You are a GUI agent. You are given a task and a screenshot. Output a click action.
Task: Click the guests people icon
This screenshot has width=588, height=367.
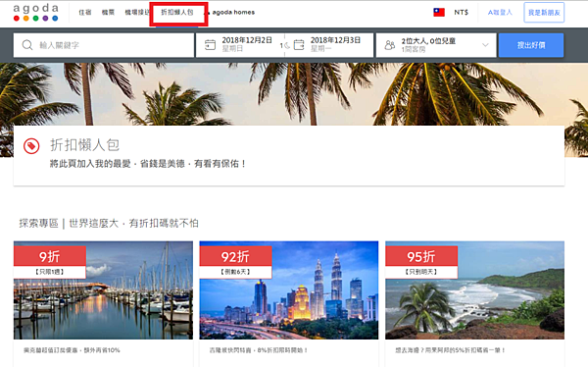pos(390,45)
